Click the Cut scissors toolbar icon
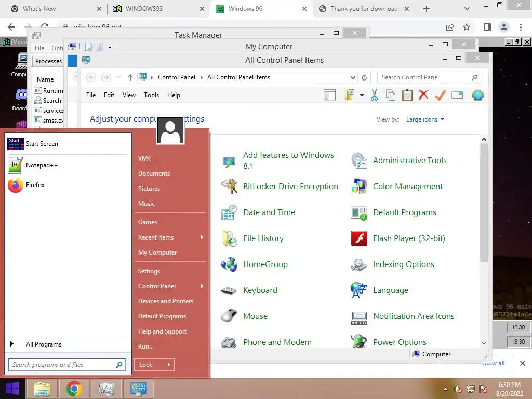 [x=374, y=96]
